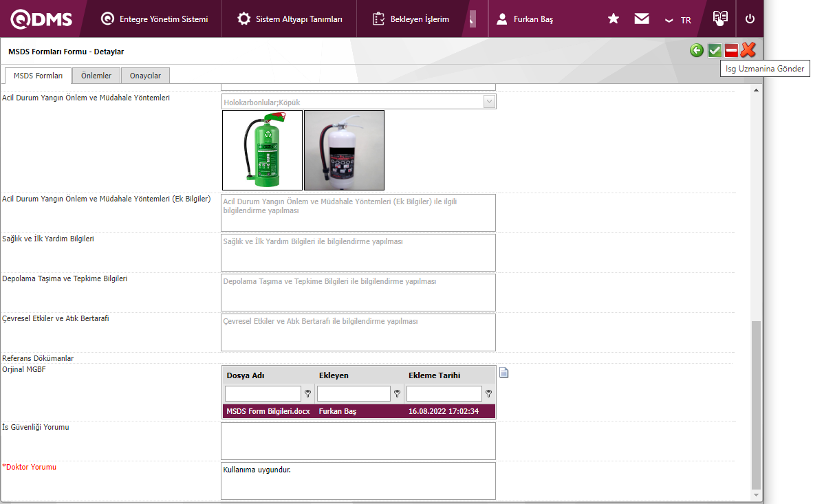Screen dimensions: 813x504
Task: Click the QDMS logo
Action: coord(41,19)
